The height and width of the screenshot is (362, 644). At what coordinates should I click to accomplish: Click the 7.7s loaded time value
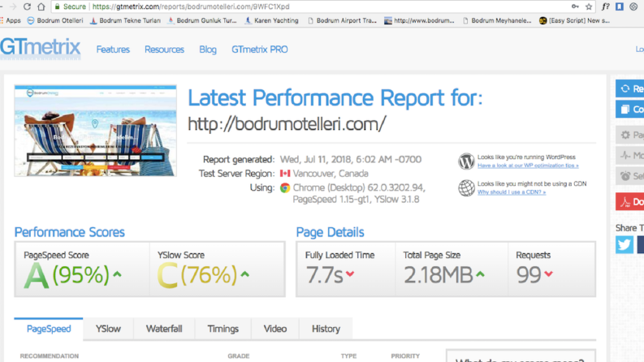325,275
